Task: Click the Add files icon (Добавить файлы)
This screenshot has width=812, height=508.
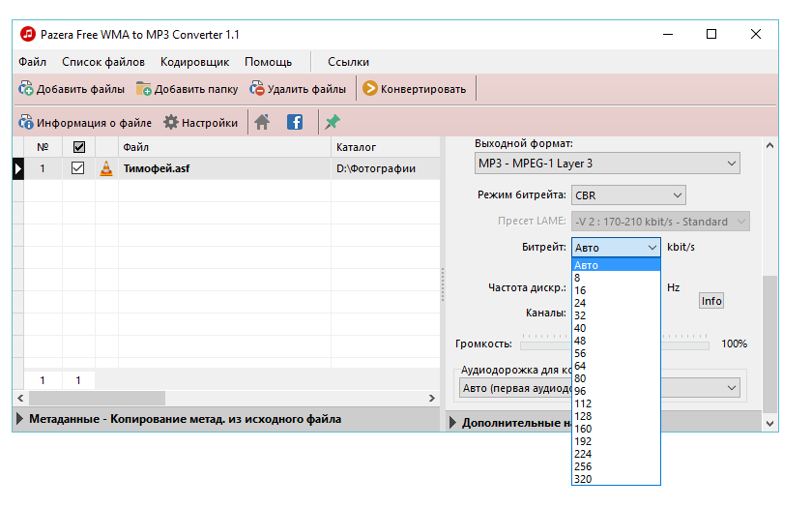Action: (26, 89)
